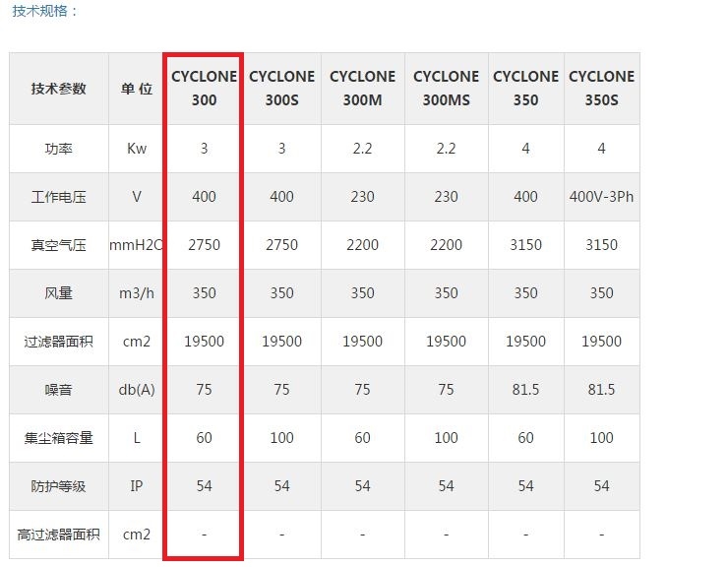Select the 高过滤器面积 row label

pyautogui.click(x=59, y=535)
